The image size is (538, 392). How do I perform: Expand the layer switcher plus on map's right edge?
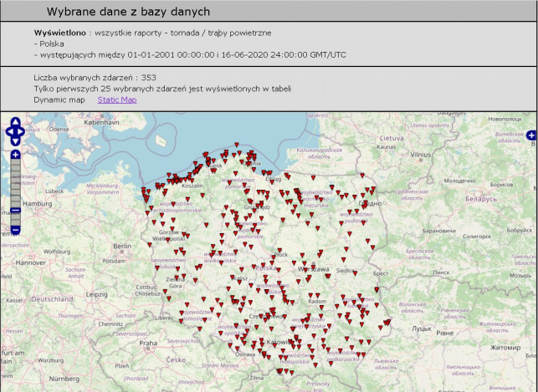pos(531,135)
